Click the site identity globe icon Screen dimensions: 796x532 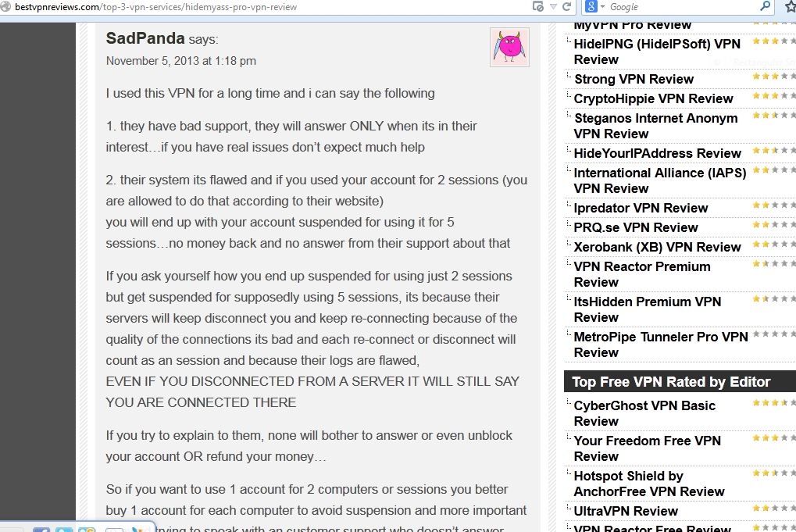(5, 6)
